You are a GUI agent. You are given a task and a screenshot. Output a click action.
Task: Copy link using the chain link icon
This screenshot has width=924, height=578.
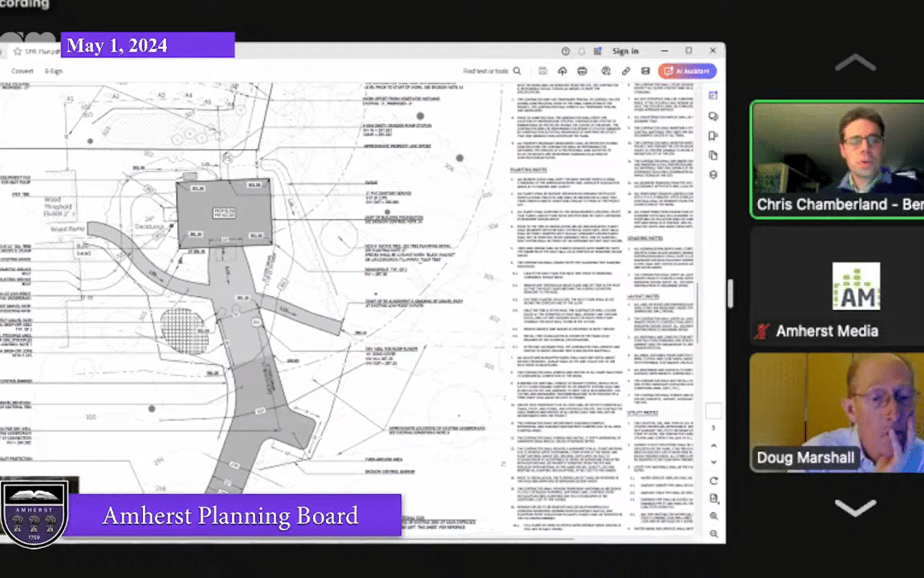(x=625, y=71)
